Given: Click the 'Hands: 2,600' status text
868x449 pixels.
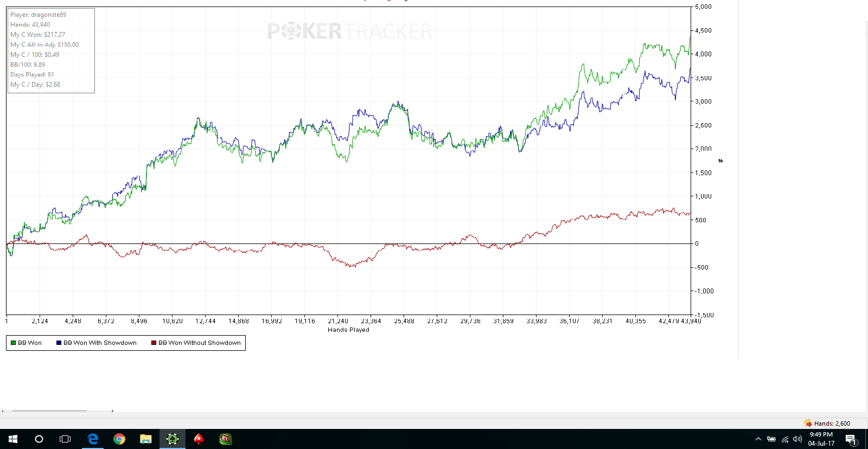Looking at the screenshot, I should 832,424.
